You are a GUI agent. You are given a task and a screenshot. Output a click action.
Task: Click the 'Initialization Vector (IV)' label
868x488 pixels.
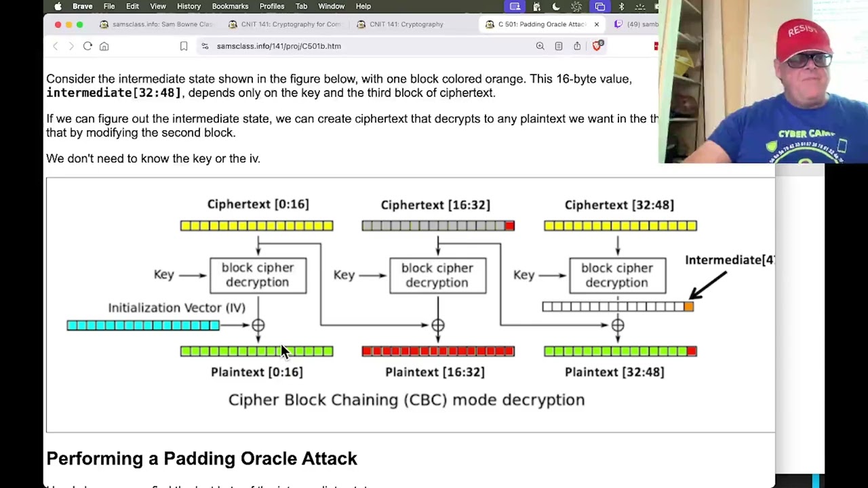click(x=176, y=308)
